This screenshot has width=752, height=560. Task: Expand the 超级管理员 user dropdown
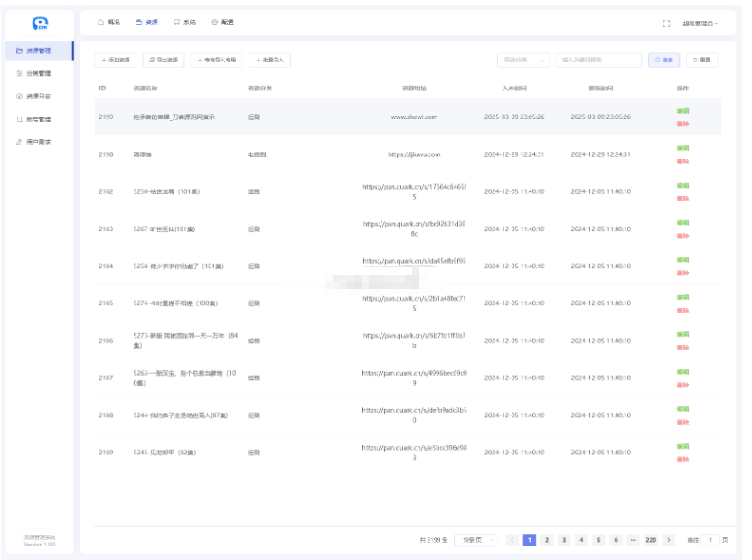coord(701,23)
